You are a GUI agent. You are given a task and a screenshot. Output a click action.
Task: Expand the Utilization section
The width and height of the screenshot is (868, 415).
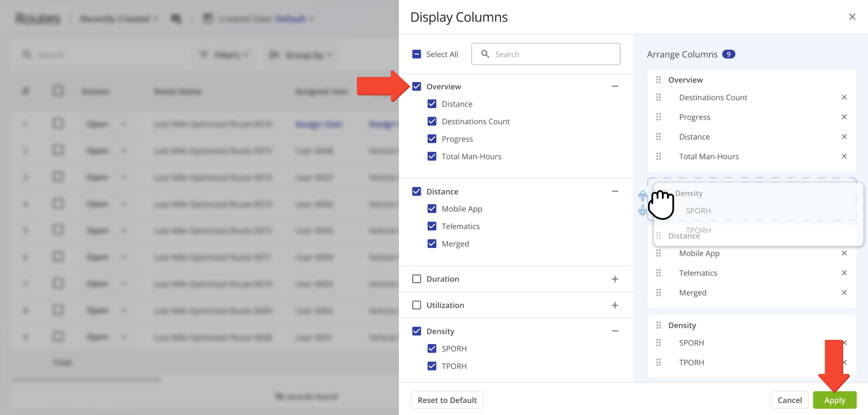[x=615, y=305]
